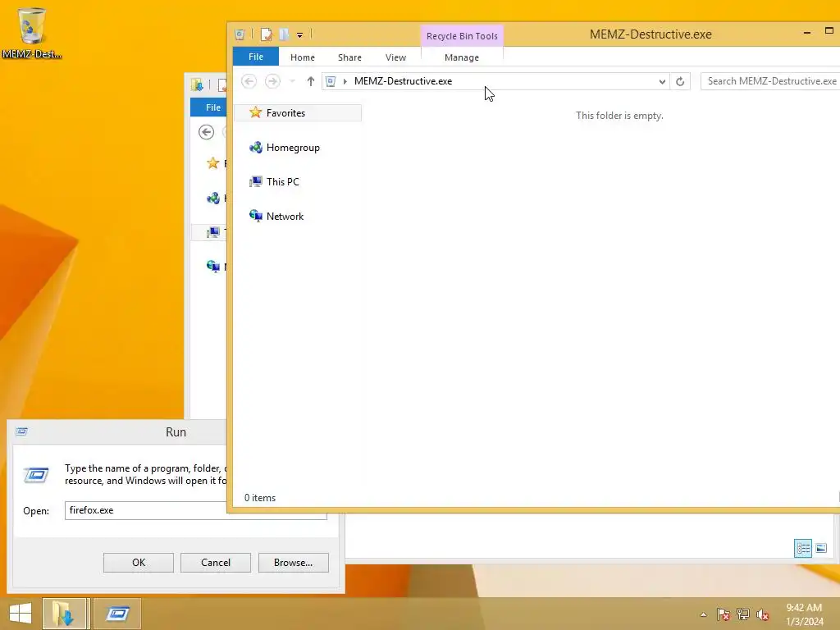Open the address bar previous locations dropdown
Viewport: 840px width, 630px height.
pyautogui.click(x=662, y=81)
